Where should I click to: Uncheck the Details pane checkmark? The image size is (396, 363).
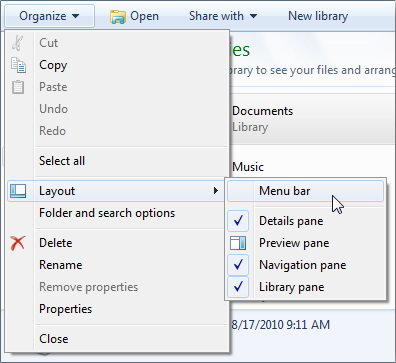coord(238,221)
